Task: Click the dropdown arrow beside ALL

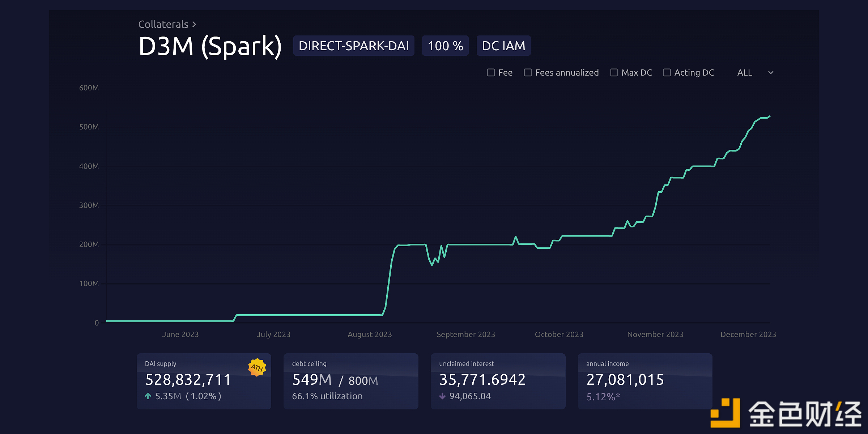Action: click(771, 73)
